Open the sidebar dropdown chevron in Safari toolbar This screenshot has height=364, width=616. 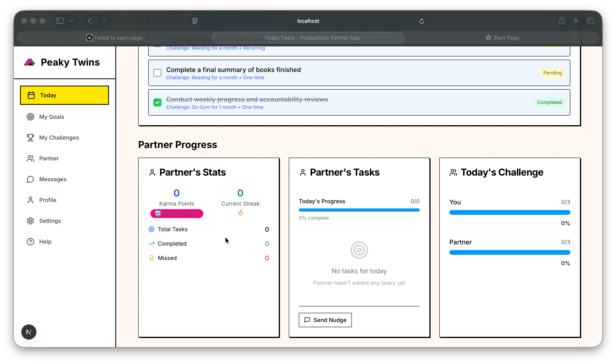(71, 21)
